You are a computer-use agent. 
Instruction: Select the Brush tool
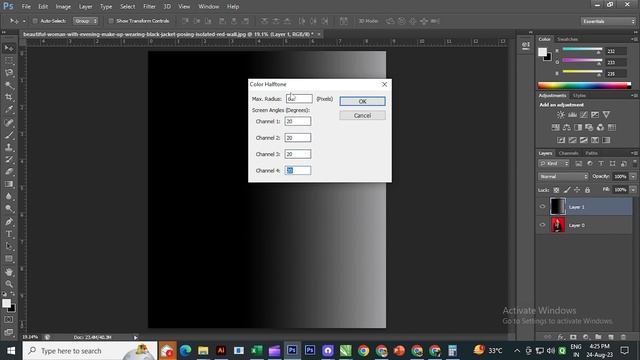click(x=9, y=134)
